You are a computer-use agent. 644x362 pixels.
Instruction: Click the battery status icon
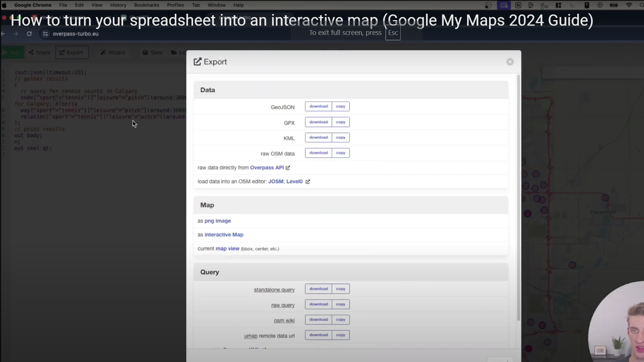pyautogui.click(x=614, y=5)
